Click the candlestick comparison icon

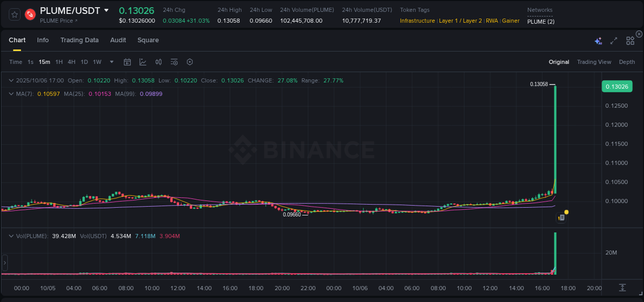pyautogui.click(x=158, y=62)
